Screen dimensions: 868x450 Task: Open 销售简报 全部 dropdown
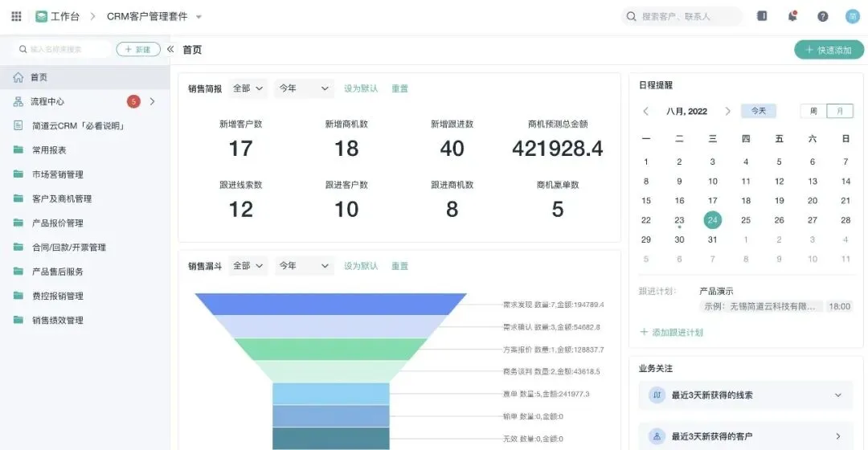click(248, 88)
